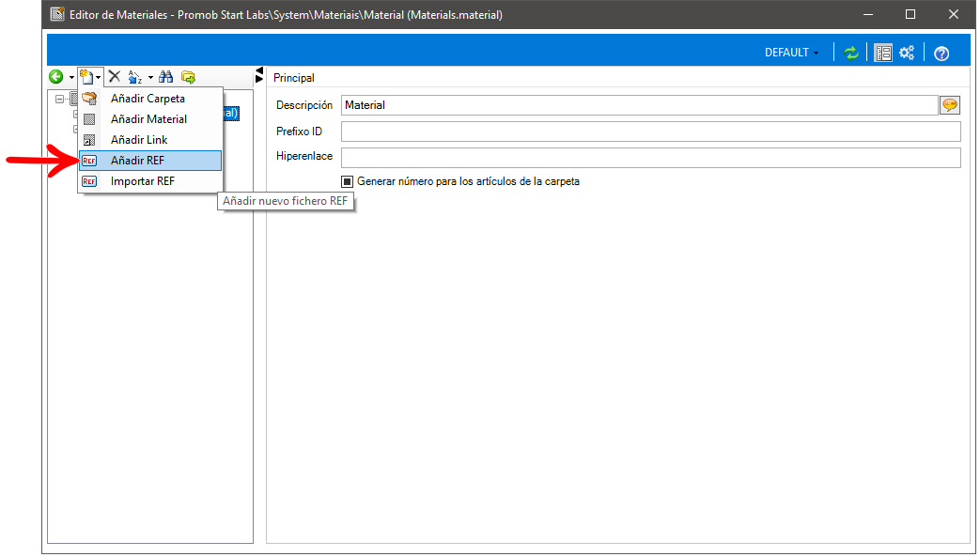
Task: Click the Hiperenlace input field
Action: (x=650, y=158)
